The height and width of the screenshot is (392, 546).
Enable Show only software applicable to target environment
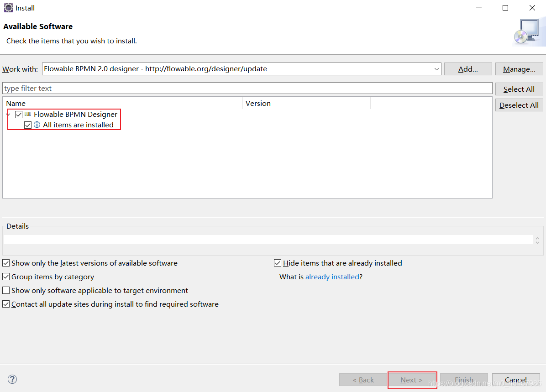[x=6, y=290]
